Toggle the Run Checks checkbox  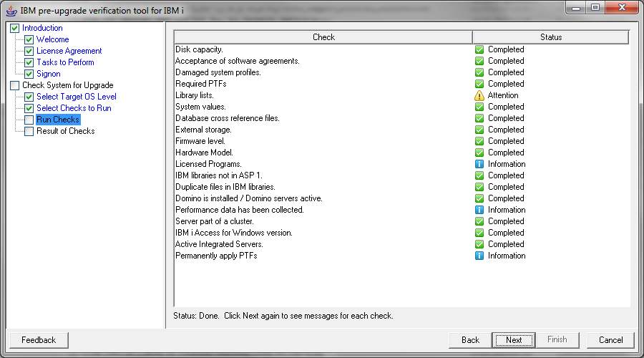coord(29,120)
